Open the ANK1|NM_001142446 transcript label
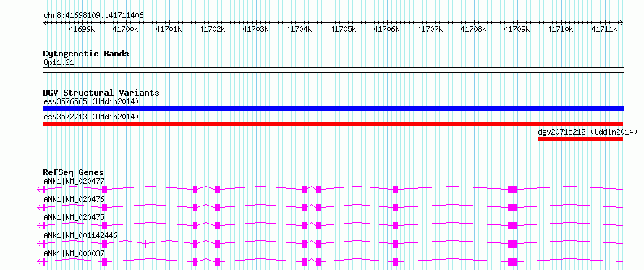This screenshot has width=644, height=270. click(x=80, y=235)
